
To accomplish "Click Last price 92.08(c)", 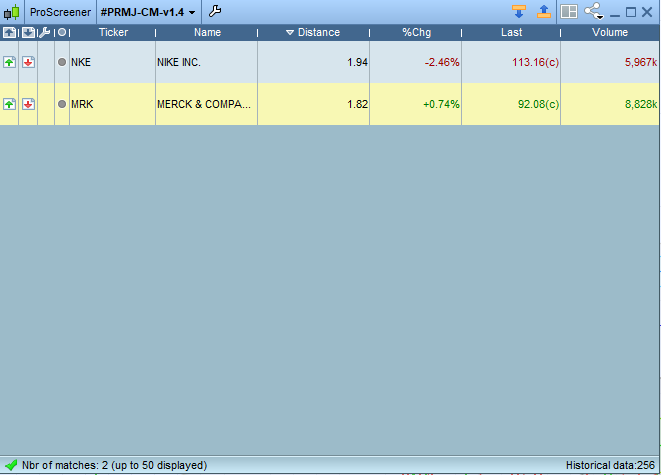I will click(538, 105).
